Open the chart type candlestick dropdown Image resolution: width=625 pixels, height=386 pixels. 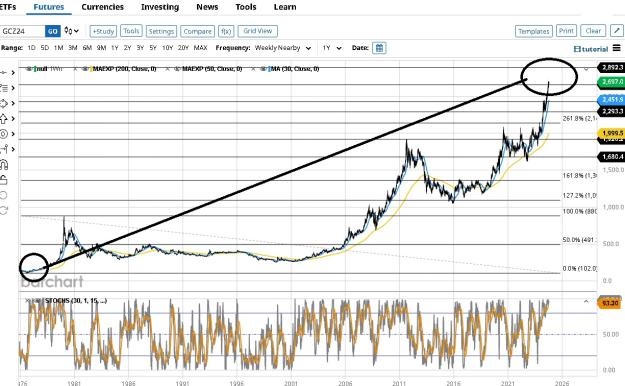(72, 31)
